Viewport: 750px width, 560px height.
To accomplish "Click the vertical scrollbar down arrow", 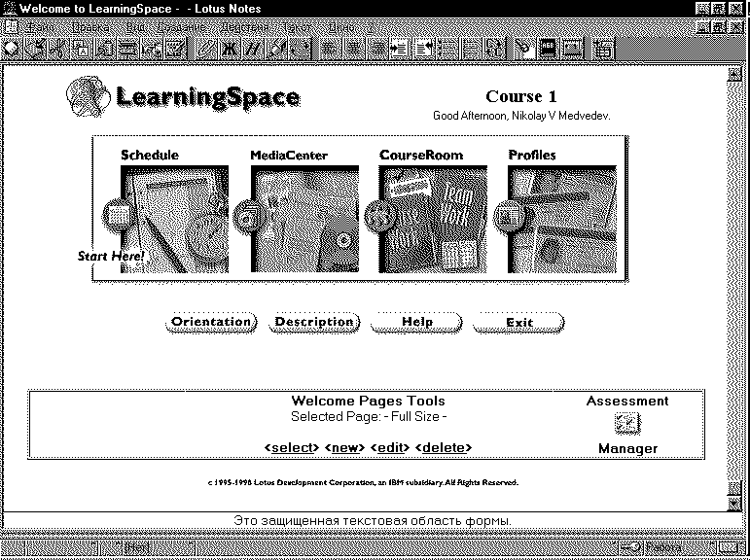I will coord(734,503).
